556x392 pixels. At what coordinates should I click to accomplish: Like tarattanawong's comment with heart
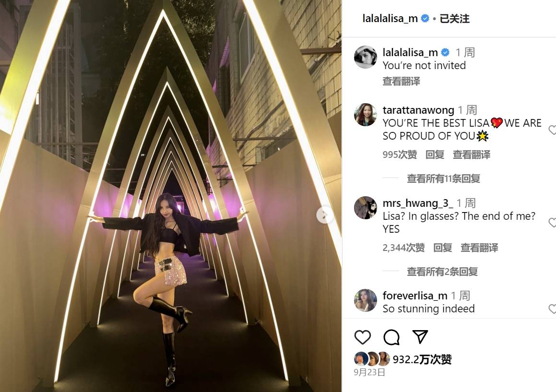click(552, 130)
